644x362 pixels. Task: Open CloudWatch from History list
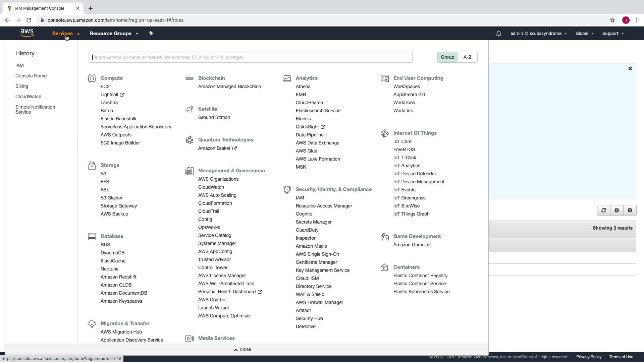[28, 97]
